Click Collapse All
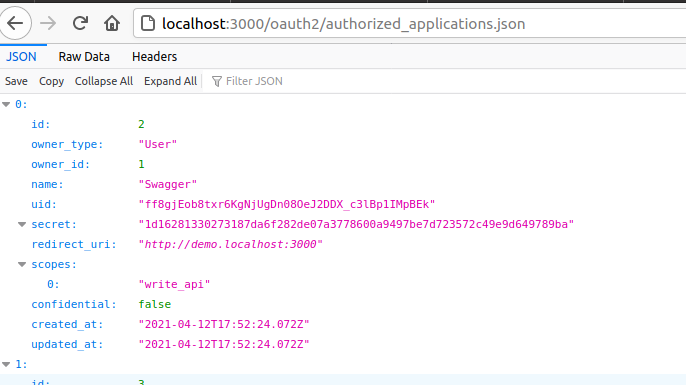 click(x=104, y=81)
